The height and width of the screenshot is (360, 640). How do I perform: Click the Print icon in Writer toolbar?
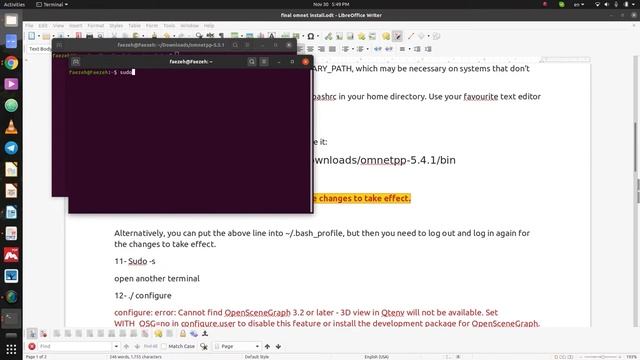(x=89, y=36)
